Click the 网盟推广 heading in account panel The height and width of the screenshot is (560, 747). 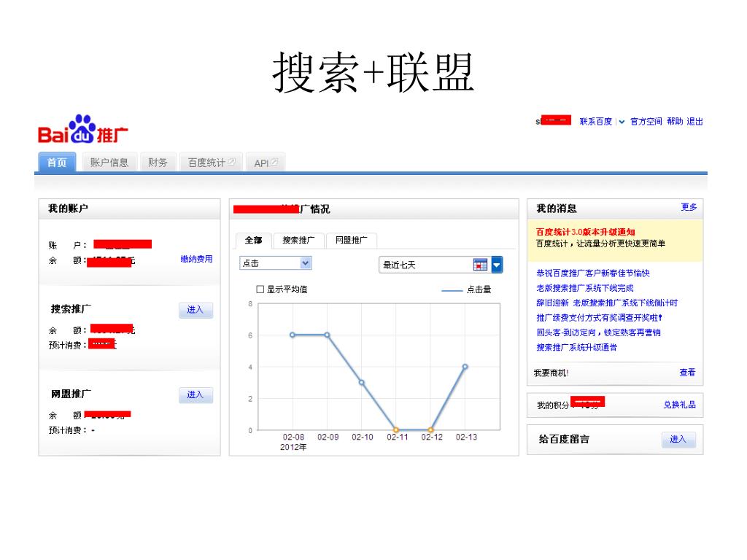coord(71,394)
